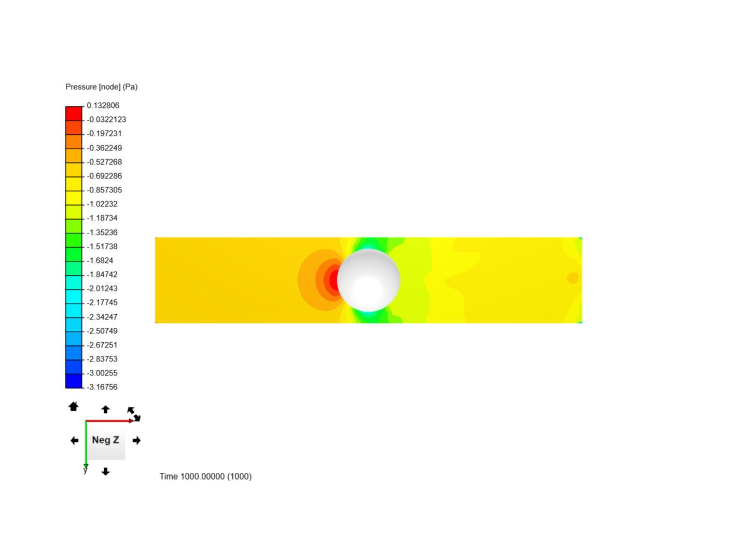747x560 pixels.
Task: Roll the view clockwise with lower diagonal arrow
Action: coord(137,417)
